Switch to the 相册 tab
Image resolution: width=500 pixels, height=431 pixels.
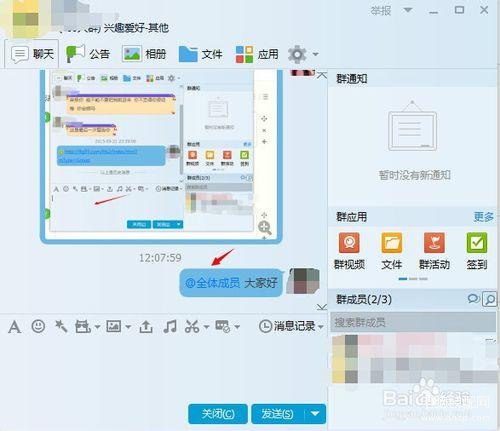click(x=144, y=54)
